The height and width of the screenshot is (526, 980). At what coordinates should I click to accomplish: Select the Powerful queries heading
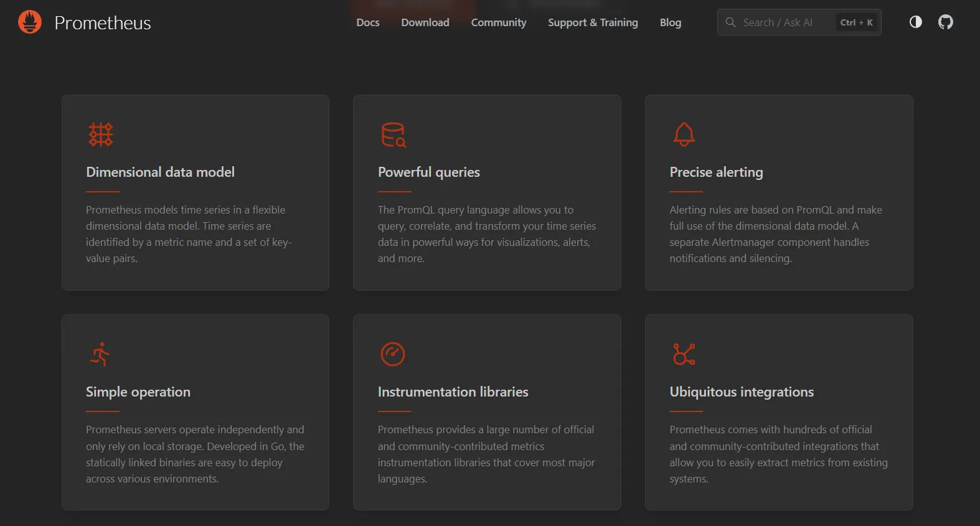click(429, 172)
